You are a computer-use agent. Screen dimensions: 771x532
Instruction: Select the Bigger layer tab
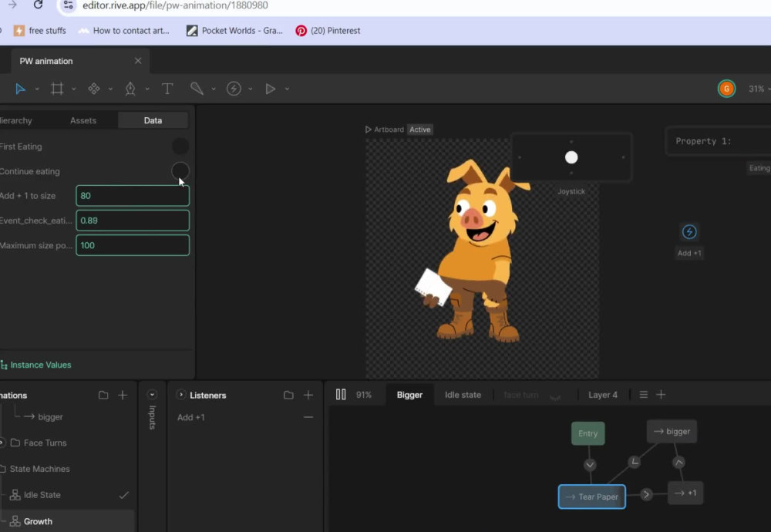[x=409, y=395]
